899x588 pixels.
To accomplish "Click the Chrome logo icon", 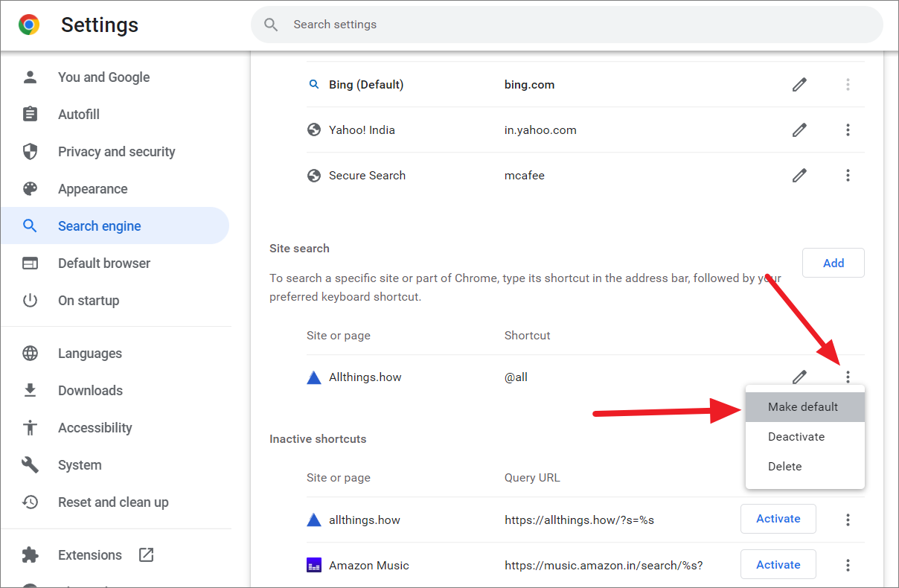I will click(x=29, y=25).
